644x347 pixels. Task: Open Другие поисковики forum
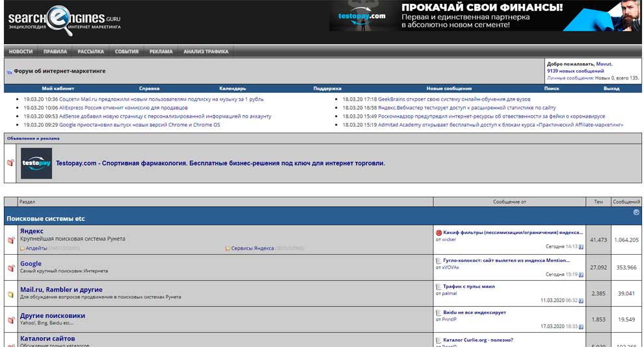click(x=53, y=316)
